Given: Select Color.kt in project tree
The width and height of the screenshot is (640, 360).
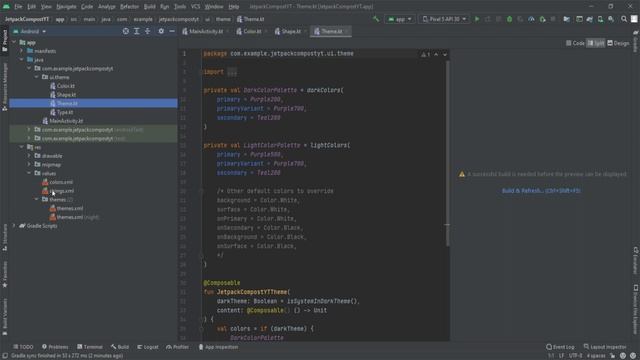Looking at the screenshot, I should [x=66, y=86].
